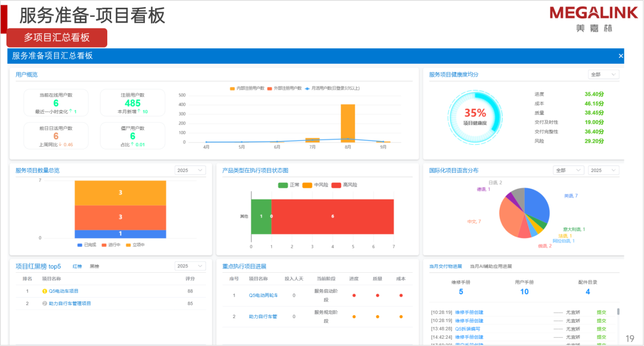Click the gray rank-2 medal icon

click(x=44, y=304)
